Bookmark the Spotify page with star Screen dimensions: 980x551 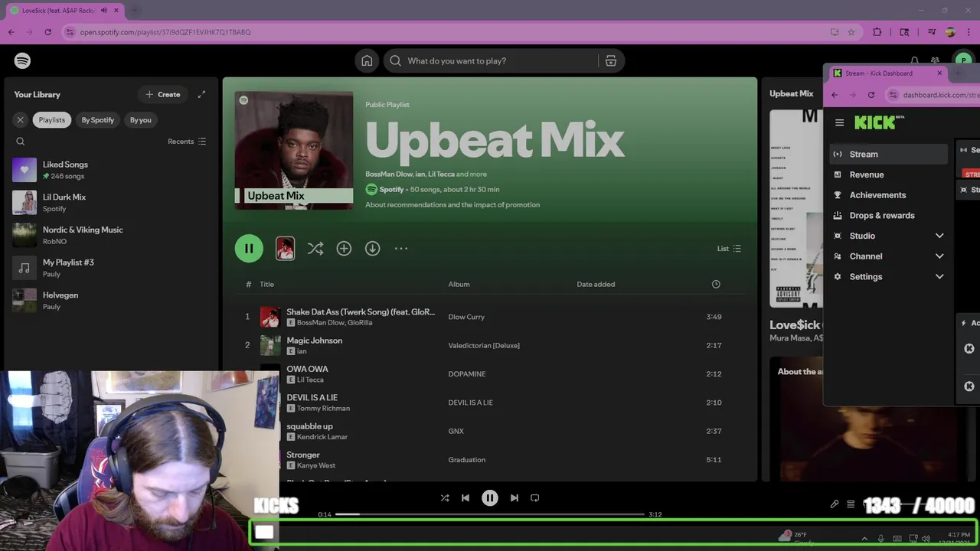point(851,32)
